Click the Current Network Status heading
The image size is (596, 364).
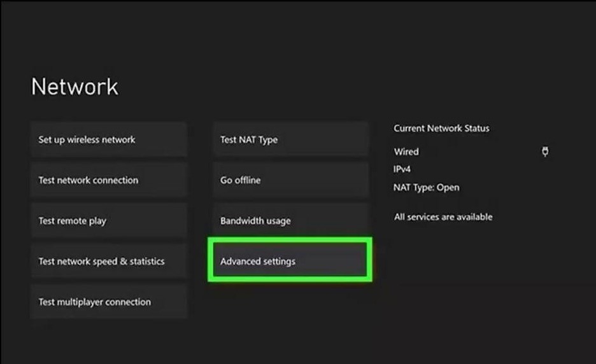click(x=441, y=129)
